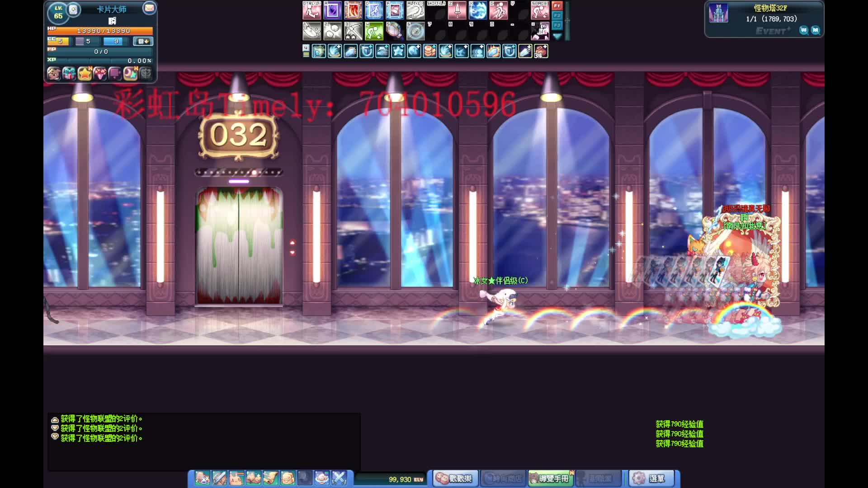
Task: Activate the flame card skill on S
Action: [353, 10]
